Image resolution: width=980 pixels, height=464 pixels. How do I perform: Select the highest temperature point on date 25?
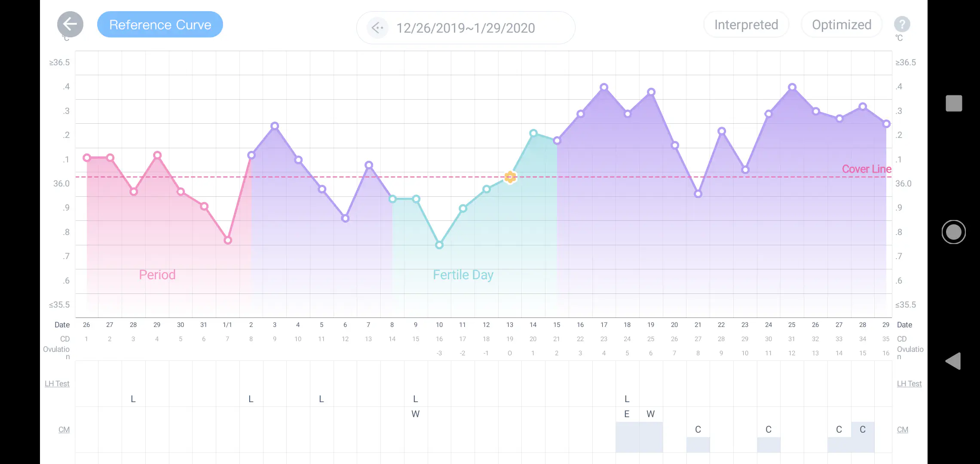coord(792,87)
